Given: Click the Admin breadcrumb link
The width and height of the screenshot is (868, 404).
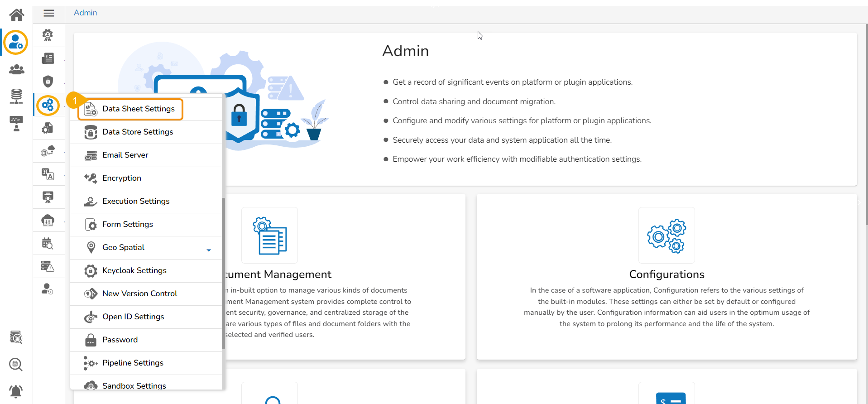Looking at the screenshot, I should (85, 13).
